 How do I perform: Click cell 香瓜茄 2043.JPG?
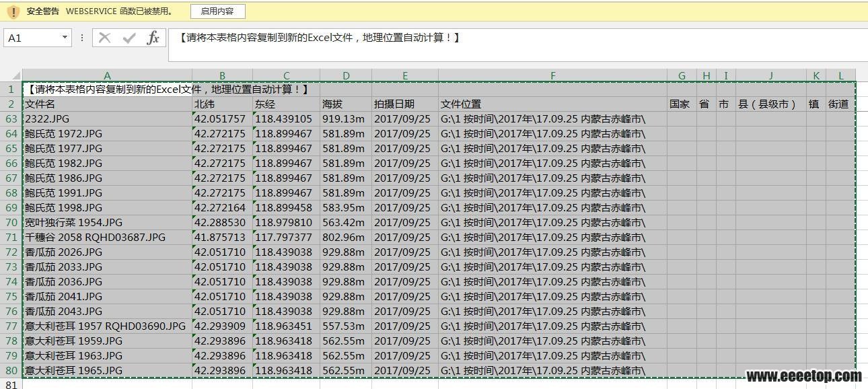pyautogui.click(x=107, y=312)
